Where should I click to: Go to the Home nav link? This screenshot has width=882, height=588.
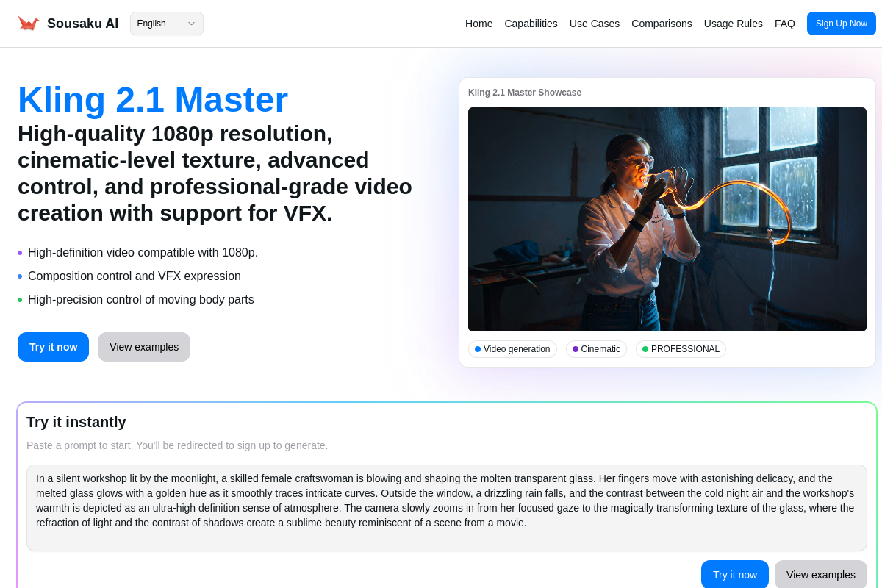pyautogui.click(x=478, y=24)
